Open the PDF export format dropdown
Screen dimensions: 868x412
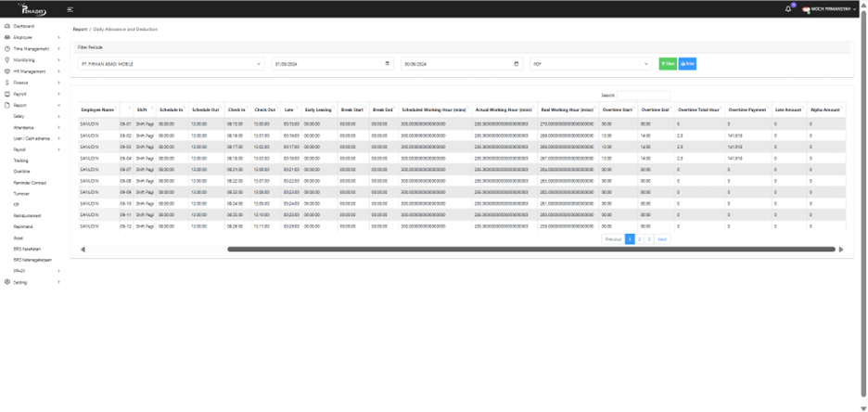[591, 64]
